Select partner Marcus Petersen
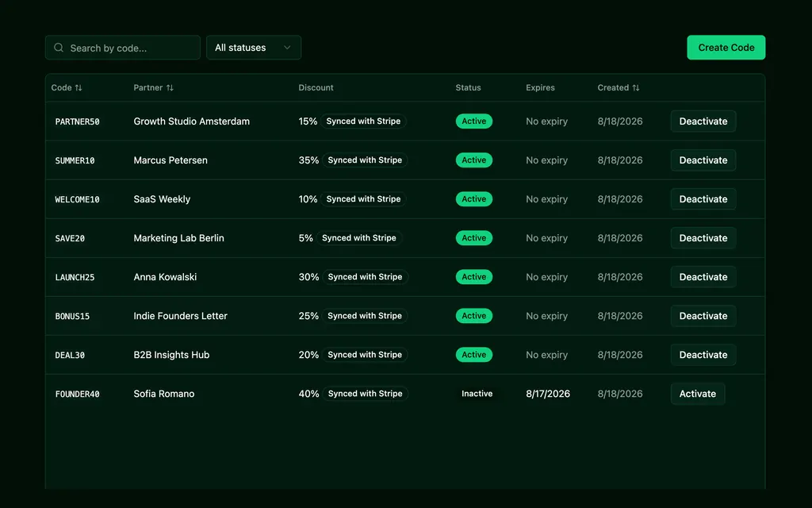The height and width of the screenshot is (508, 812). (170, 160)
